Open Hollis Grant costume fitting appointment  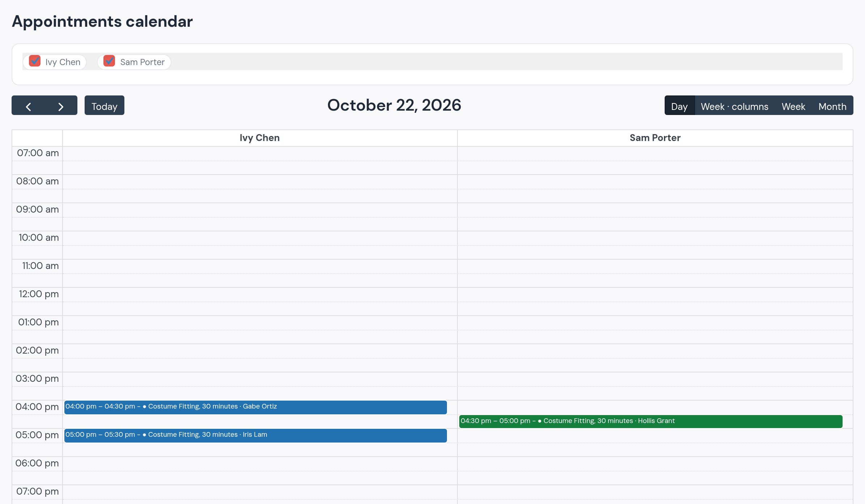click(x=651, y=422)
